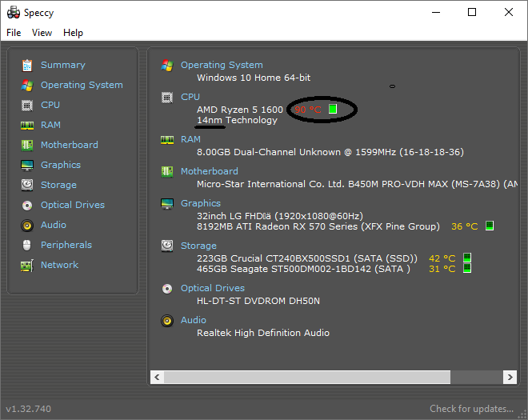Click the Audio speaker icon in summary panel
This screenshot has height=420, width=528.
[167, 321]
